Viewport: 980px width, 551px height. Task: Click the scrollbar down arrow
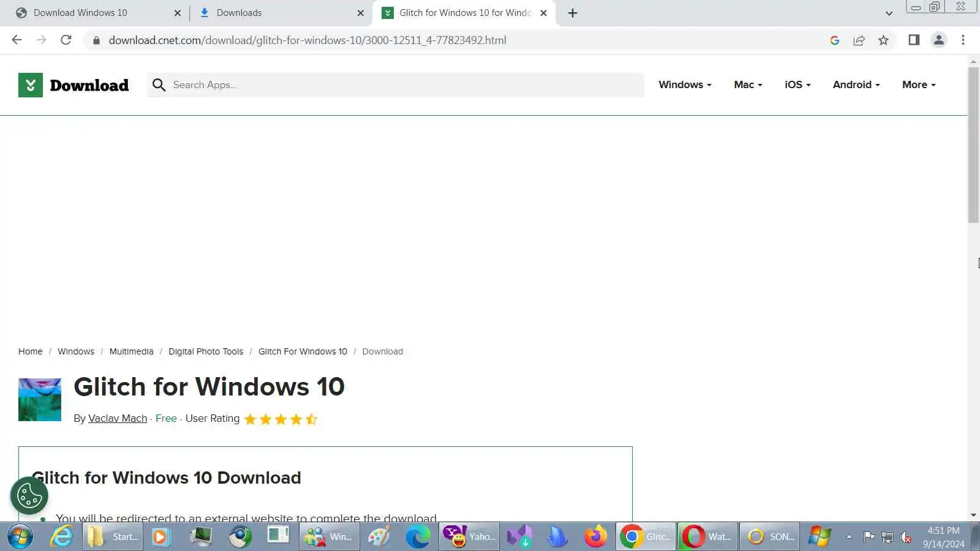pyautogui.click(x=973, y=515)
